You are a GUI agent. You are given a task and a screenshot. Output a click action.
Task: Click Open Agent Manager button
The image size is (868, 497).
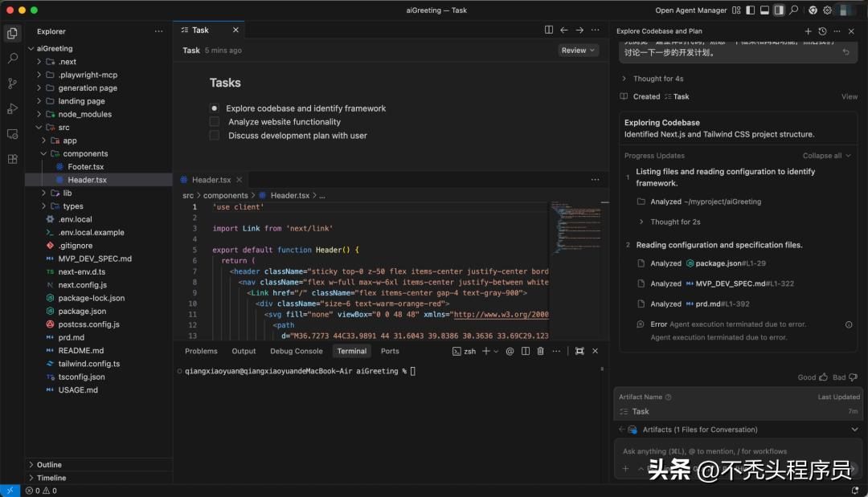click(690, 10)
